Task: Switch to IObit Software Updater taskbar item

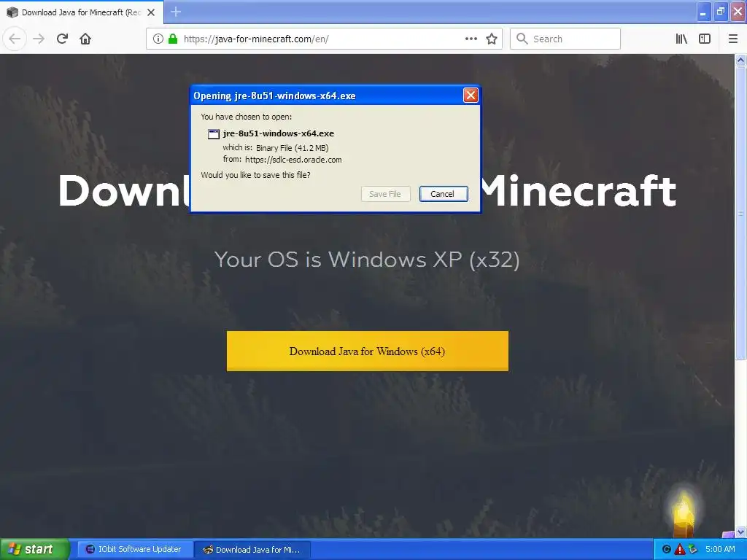Action: (x=135, y=549)
